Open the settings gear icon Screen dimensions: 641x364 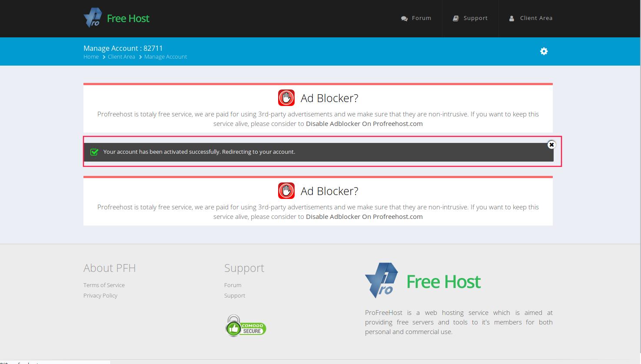pos(544,51)
